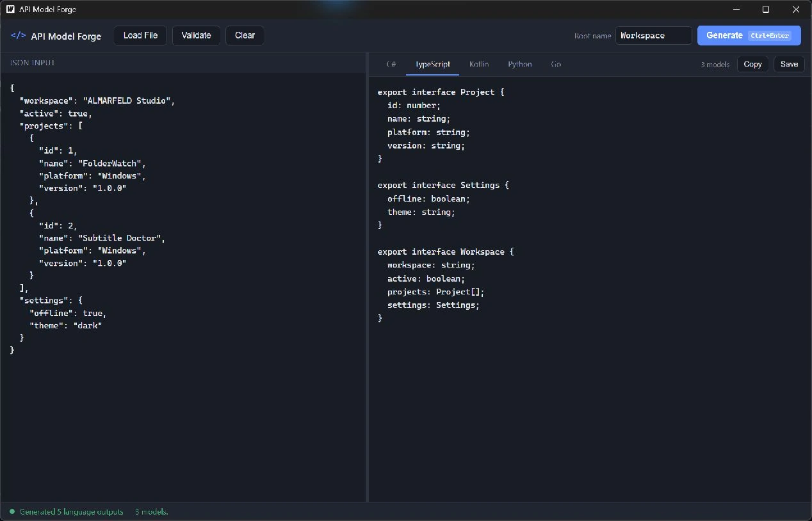Click the '3 models.' status bar text
The width and height of the screenshot is (812, 521).
pos(152,512)
